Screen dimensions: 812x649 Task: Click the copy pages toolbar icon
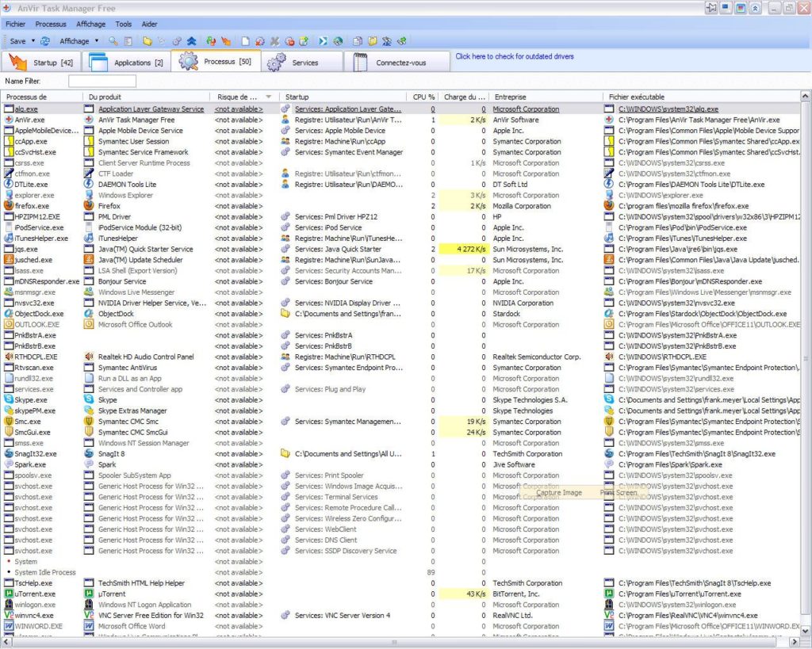358,41
